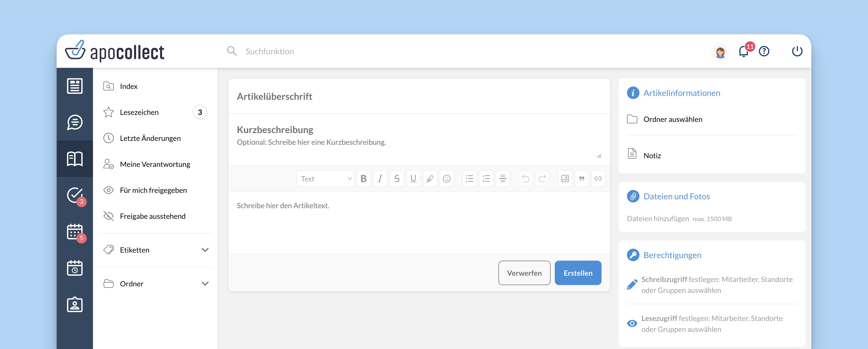The height and width of the screenshot is (349, 868).
Task: Toggle bold formatting
Action: [363, 179]
